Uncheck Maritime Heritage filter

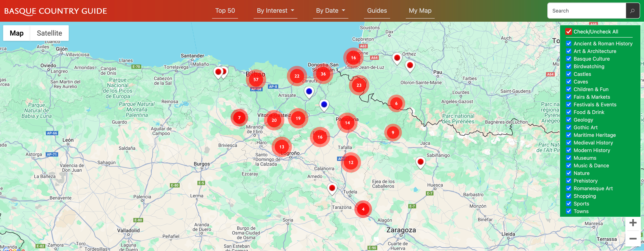coord(568,135)
